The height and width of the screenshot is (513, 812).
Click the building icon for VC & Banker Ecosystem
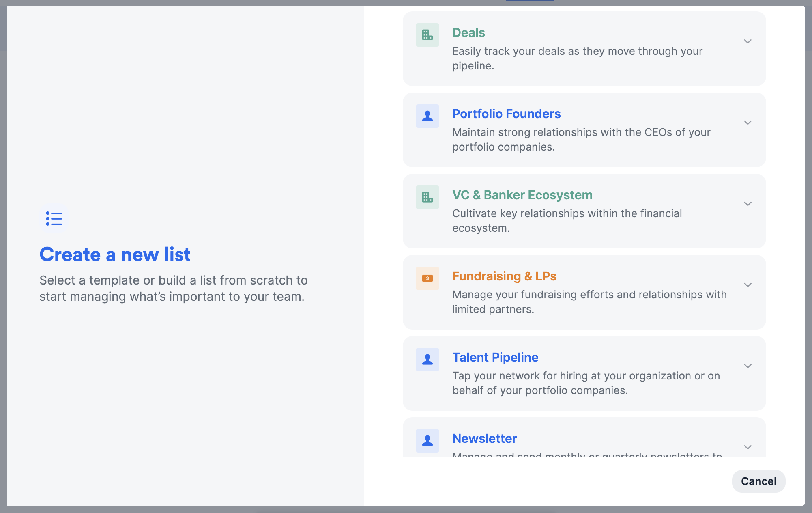coord(427,197)
